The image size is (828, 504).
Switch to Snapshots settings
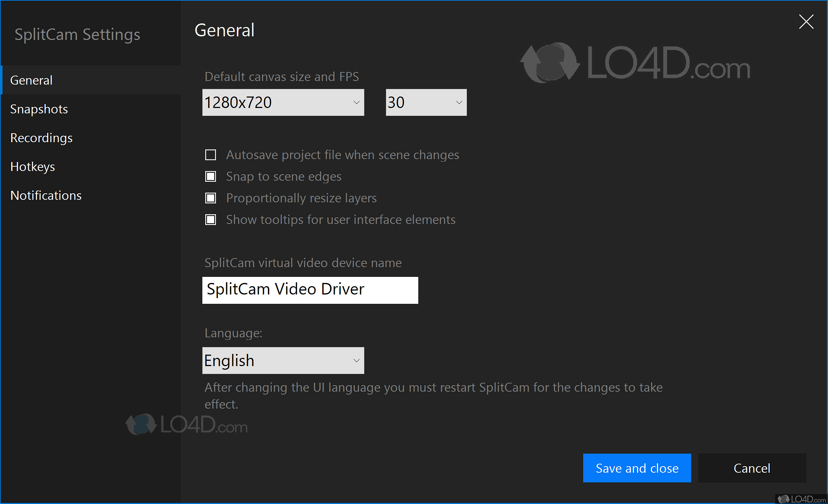click(x=39, y=109)
